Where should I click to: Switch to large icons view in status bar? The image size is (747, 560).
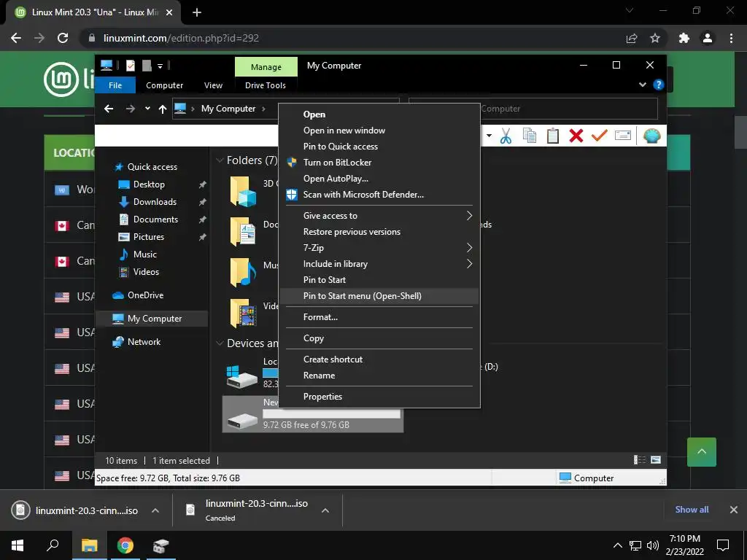point(656,460)
